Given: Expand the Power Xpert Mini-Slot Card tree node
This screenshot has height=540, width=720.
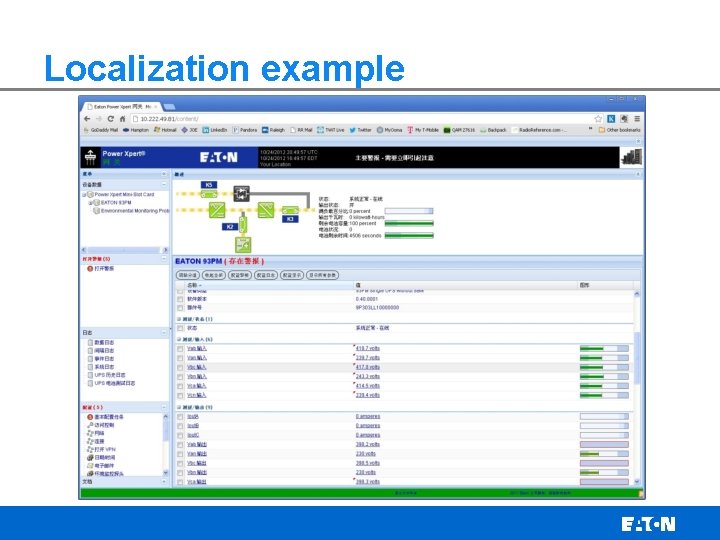Looking at the screenshot, I should click(84, 195).
